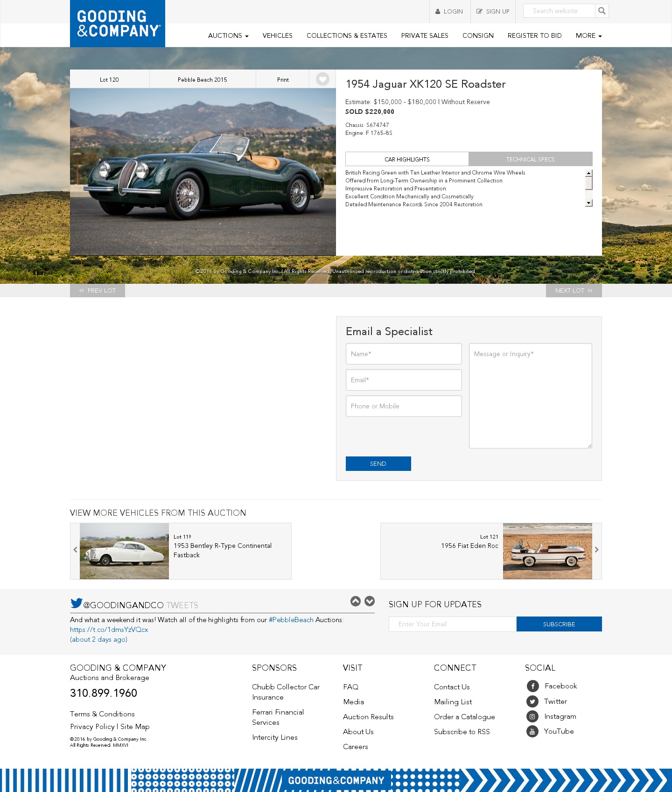Open the Privacy Policy link
Image resolution: width=672 pixels, height=792 pixels.
(92, 727)
